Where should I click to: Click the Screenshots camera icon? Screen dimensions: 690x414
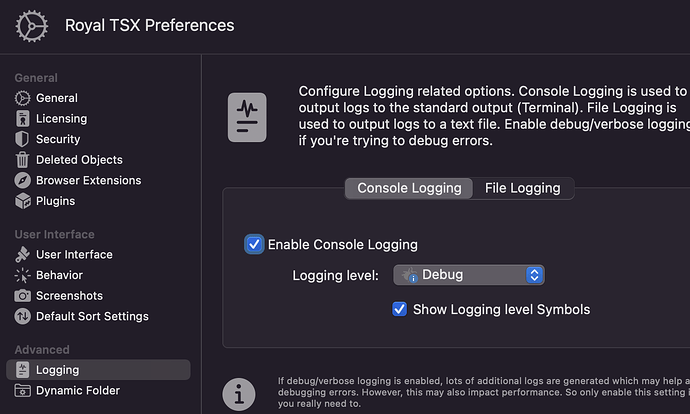click(x=23, y=296)
